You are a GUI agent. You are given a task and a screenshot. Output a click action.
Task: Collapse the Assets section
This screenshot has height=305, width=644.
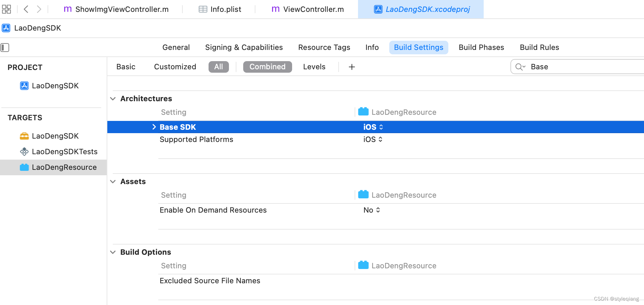coord(113,181)
